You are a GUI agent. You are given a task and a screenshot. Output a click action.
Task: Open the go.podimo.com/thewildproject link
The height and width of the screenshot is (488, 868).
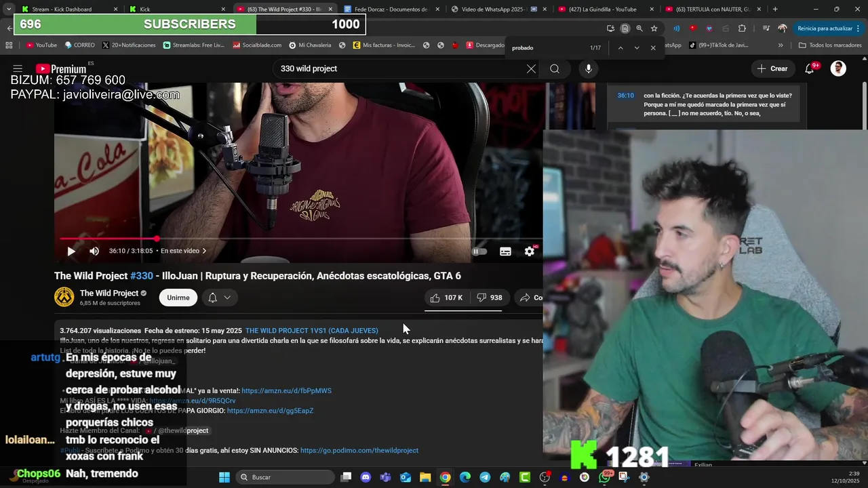pos(359,451)
